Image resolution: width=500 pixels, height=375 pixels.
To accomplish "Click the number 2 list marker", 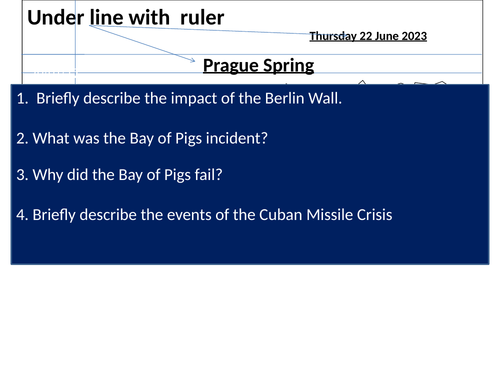I will click(22, 138).
